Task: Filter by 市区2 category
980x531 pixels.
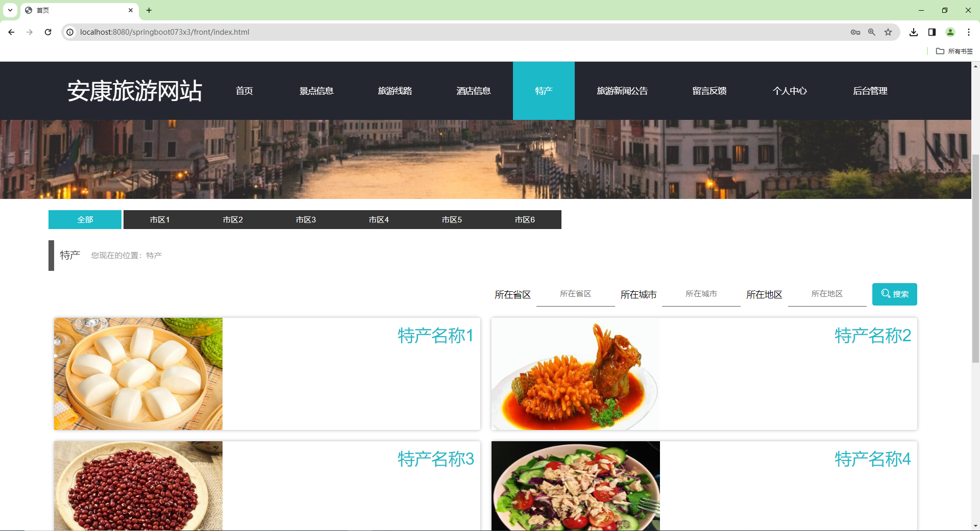Action: pos(233,219)
